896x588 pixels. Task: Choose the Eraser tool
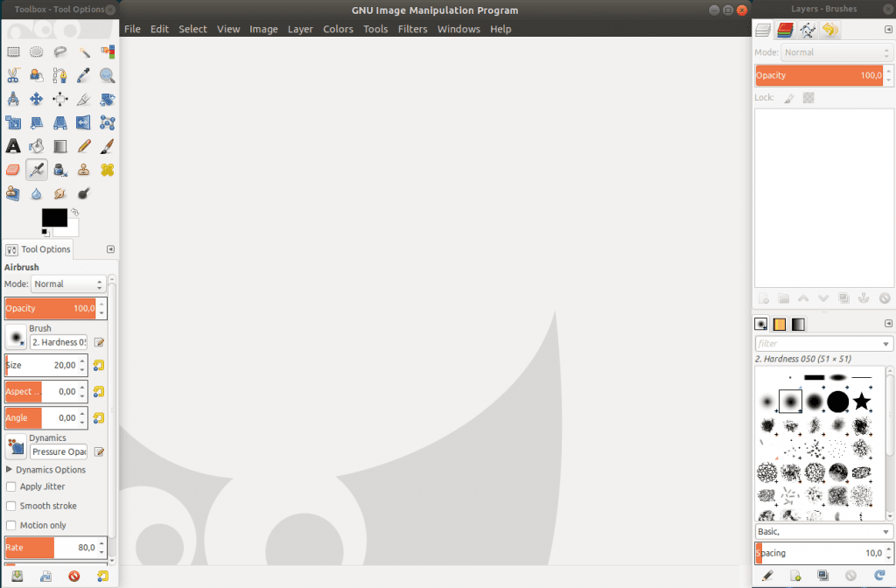click(13, 170)
